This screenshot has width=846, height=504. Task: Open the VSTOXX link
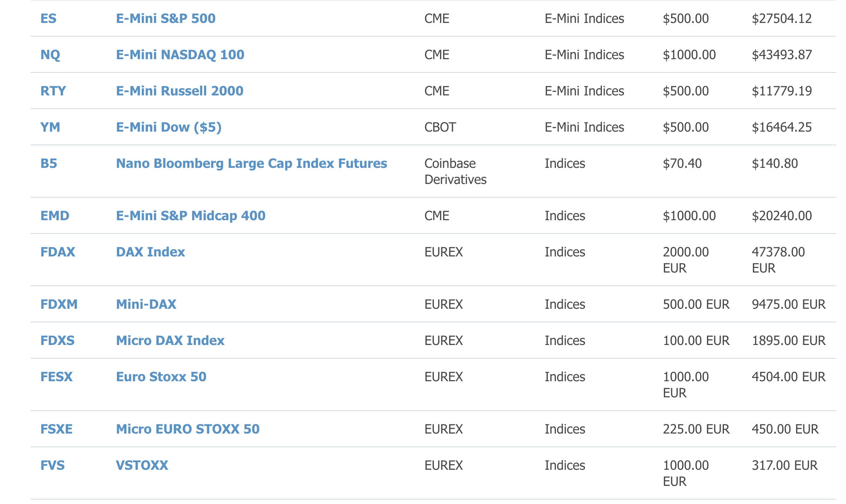pos(142,465)
